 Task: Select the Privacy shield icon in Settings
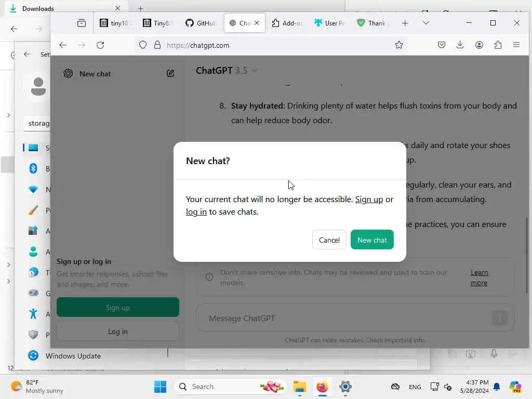point(33,335)
